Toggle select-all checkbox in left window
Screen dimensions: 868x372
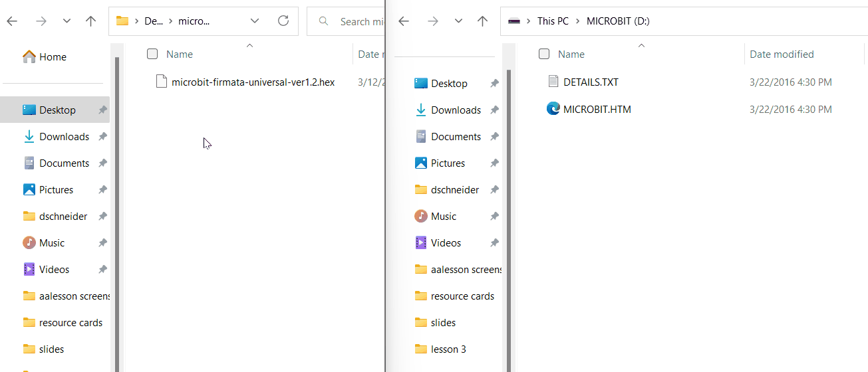152,54
